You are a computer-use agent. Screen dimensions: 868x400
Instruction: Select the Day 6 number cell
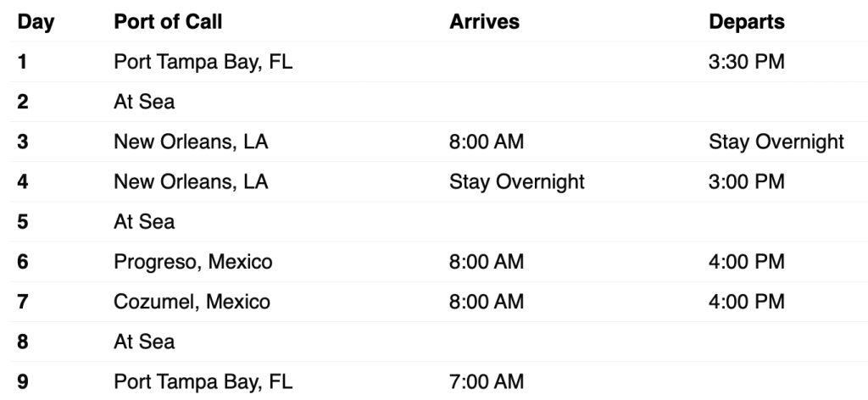pos(22,262)
